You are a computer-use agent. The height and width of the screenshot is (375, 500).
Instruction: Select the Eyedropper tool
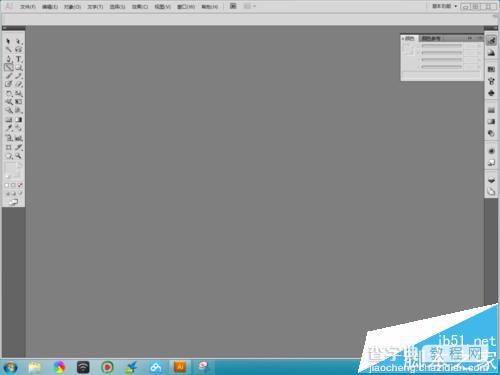click(9, 128)
